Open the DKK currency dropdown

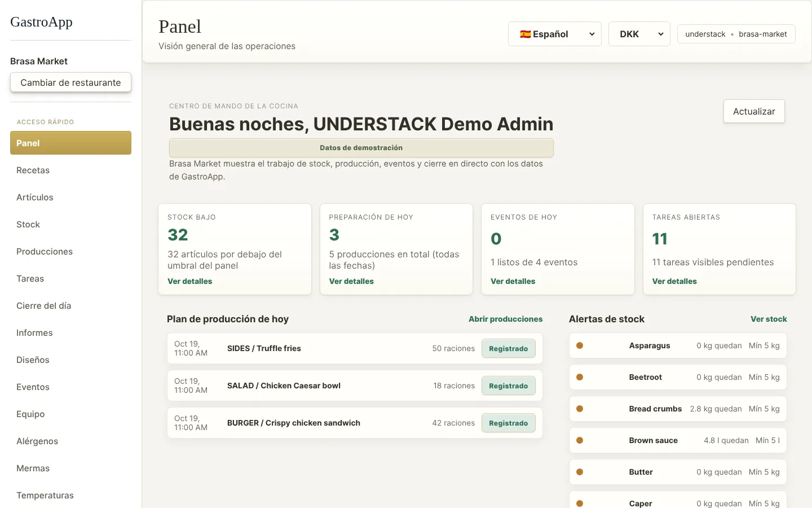point(639,34)
